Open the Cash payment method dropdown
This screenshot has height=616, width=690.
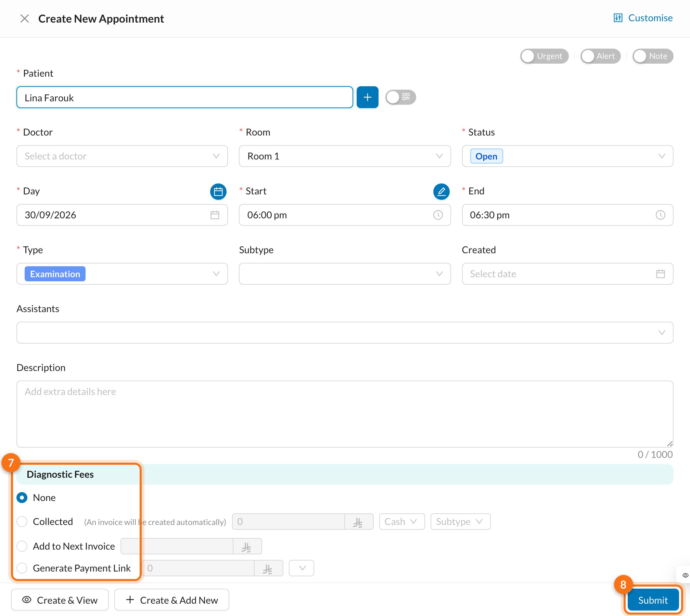pyautogui.click(x=402, y=522)
